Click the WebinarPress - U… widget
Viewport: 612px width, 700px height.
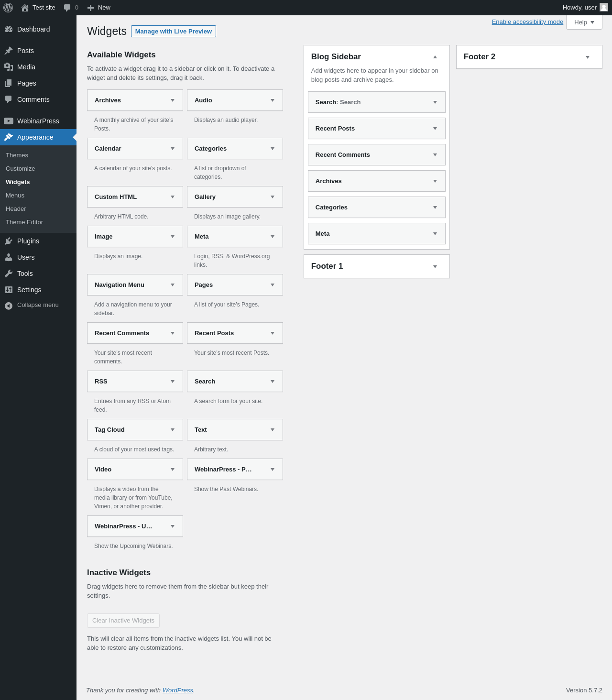(x=135, y=526)
